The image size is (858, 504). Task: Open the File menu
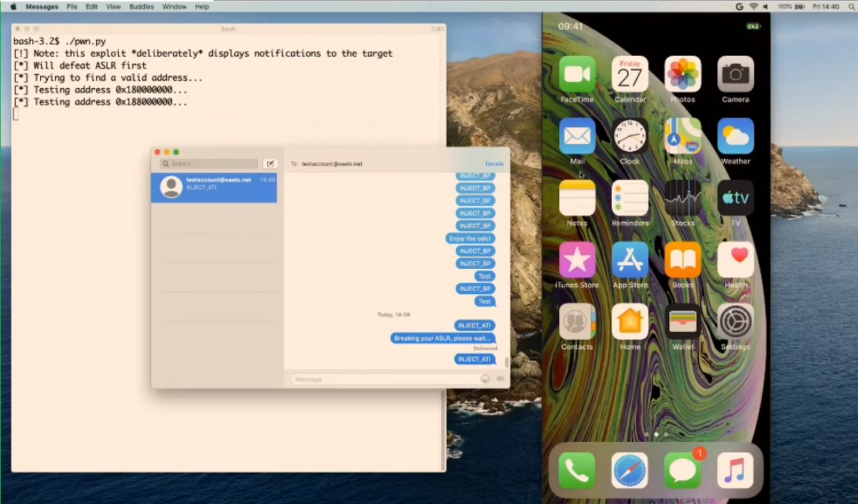click(72, 6)
